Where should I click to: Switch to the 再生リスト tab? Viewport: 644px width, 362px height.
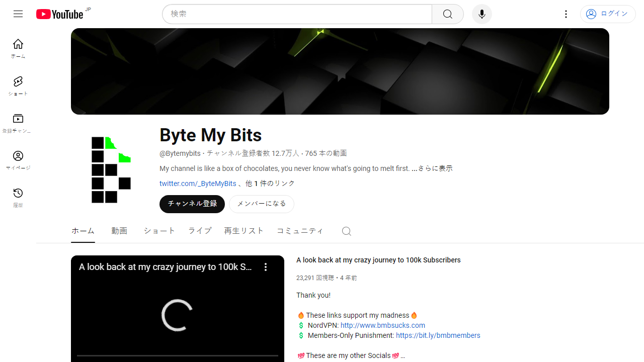pos(244,231)
